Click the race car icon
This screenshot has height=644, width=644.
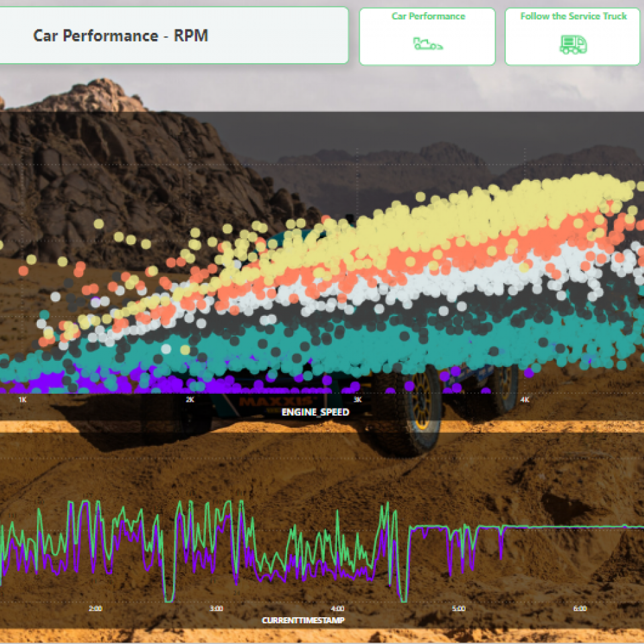(x=427, y=44)
